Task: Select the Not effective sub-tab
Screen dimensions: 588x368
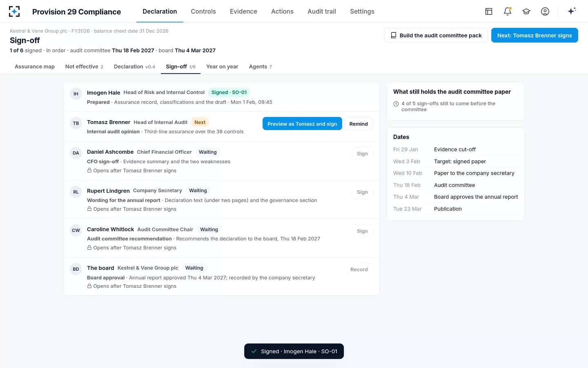Action: click(84, 67)
